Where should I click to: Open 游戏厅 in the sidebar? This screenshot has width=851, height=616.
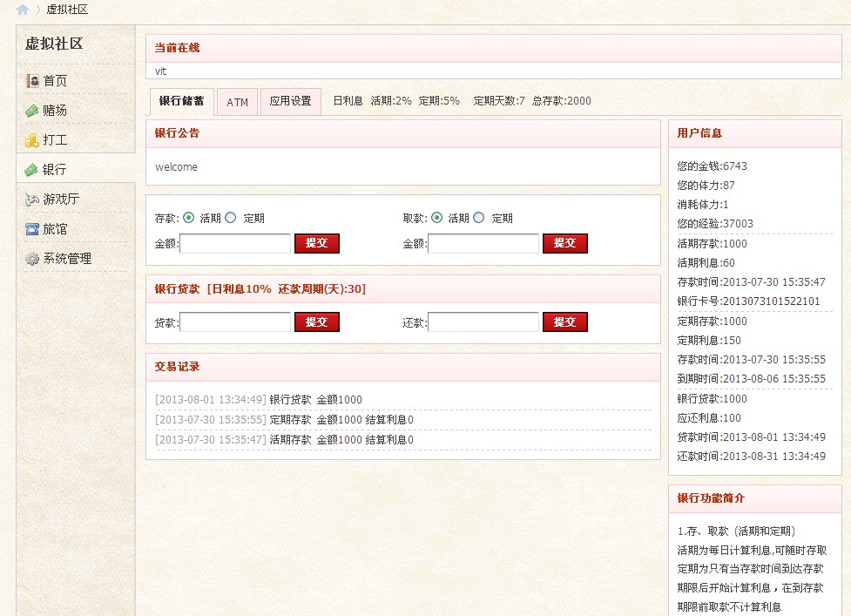pos(61,200)
